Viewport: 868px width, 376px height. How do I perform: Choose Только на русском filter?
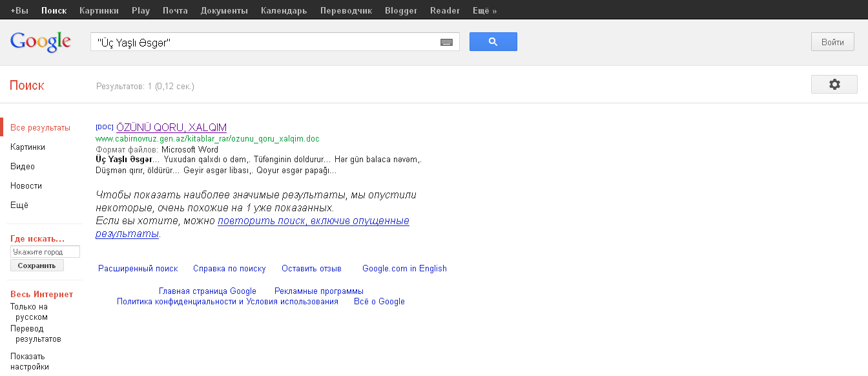(29, 312)
